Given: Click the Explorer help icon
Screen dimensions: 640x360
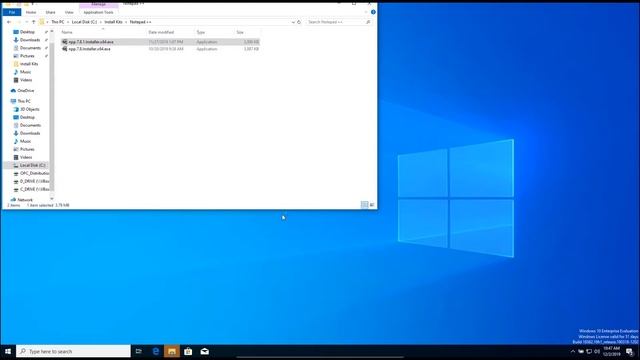Looking at the screenshot, I should pos(373,12).
